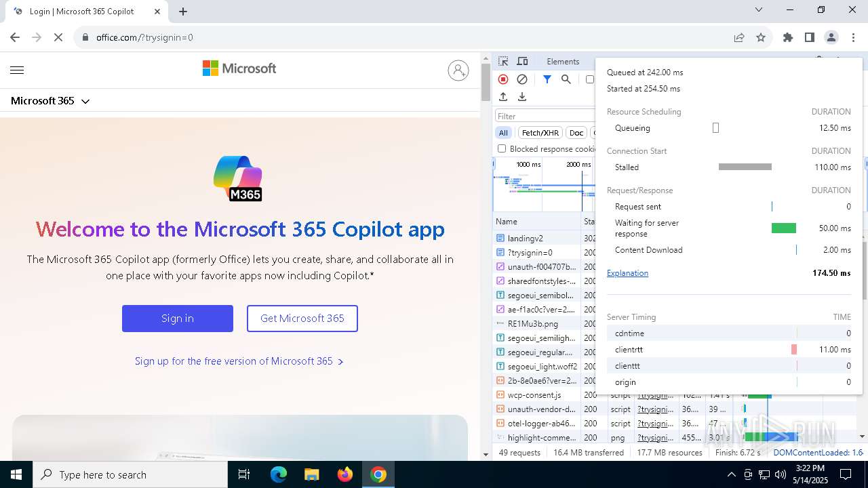Click the taskbar search box
Viewport: 868px width, 488px height.
[x=130, y=474]
